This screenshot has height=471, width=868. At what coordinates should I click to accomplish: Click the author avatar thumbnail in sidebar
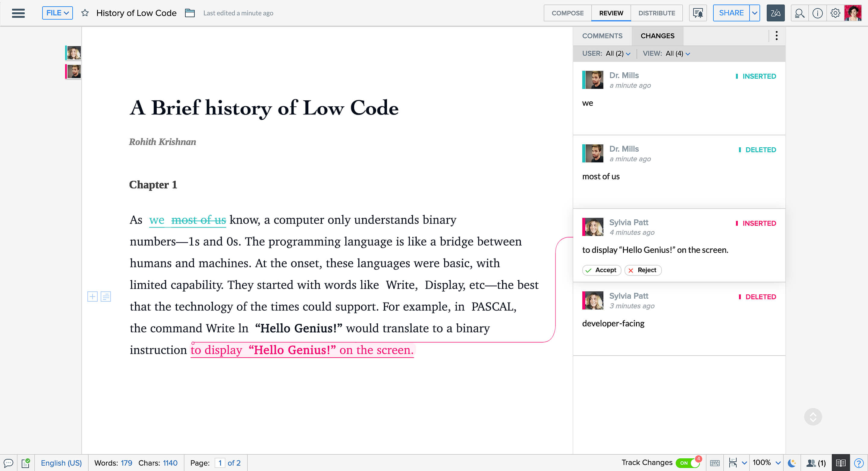click(x=73, y=53)
